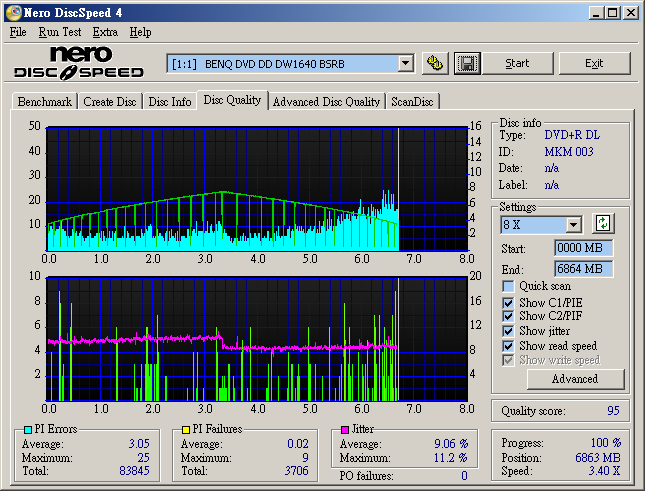Viewport: 645px width, 491px height.
Task: Maximize the Nero DiscSpeed window
Action: (x=613, y=13)
